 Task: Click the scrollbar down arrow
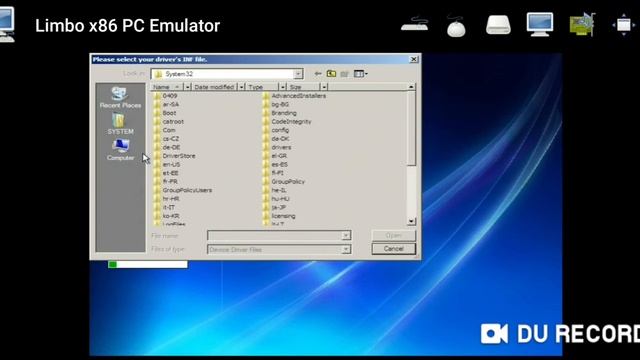[411, 221]
